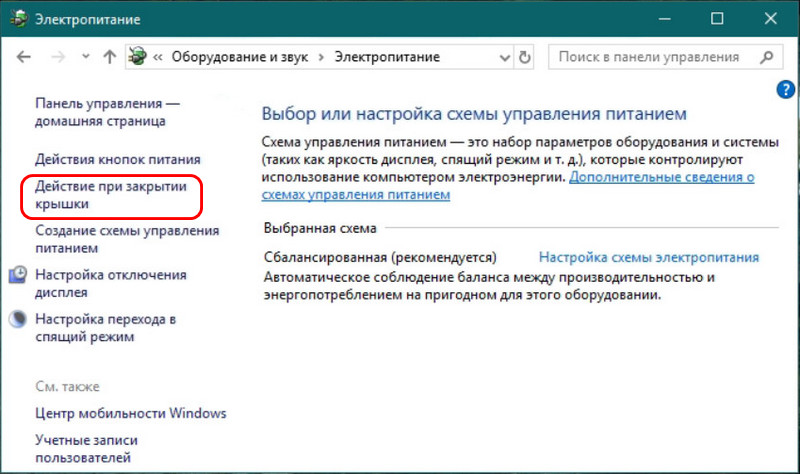Open Настройка схемы электропитания link
Screen dimensions: 800x474
point(648,257)
